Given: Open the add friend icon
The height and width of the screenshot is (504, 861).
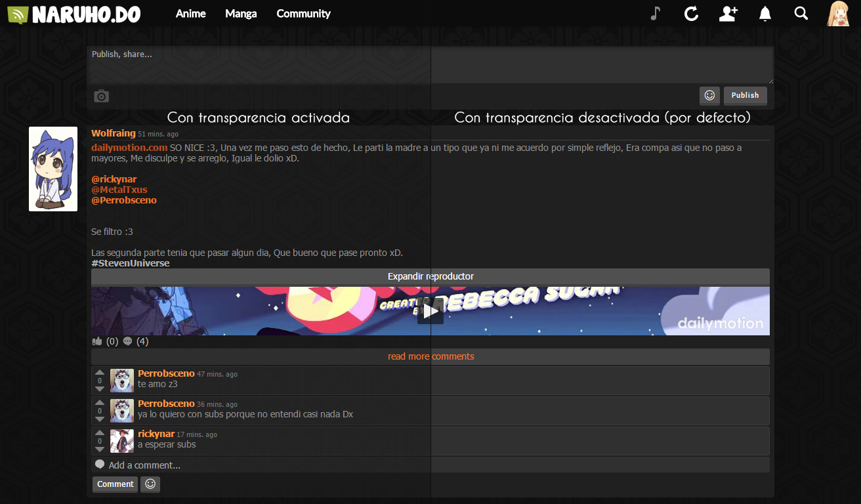Looking at the screenshot, I should [728, 14].
